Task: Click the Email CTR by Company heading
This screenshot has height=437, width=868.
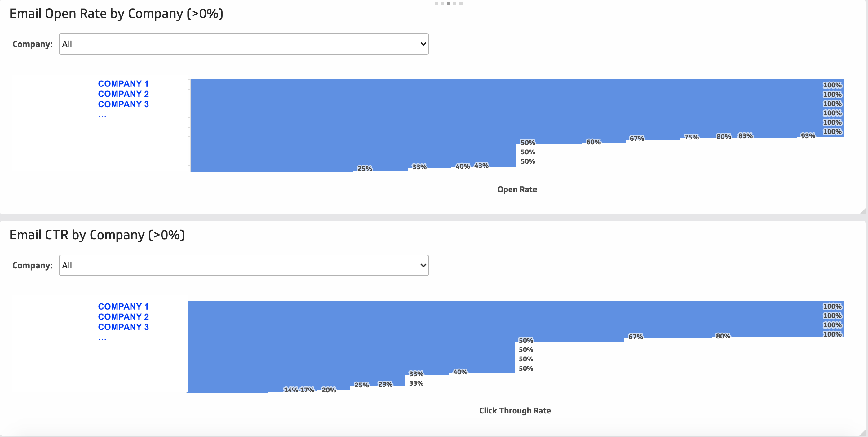Action: click(97, 235)
